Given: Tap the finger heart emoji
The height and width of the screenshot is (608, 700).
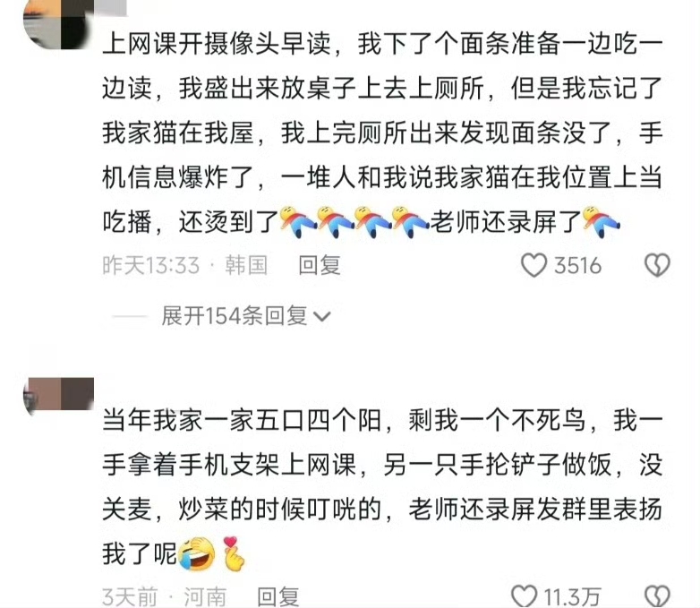Looking at the screenshot, I should click(x=234, y=554).
